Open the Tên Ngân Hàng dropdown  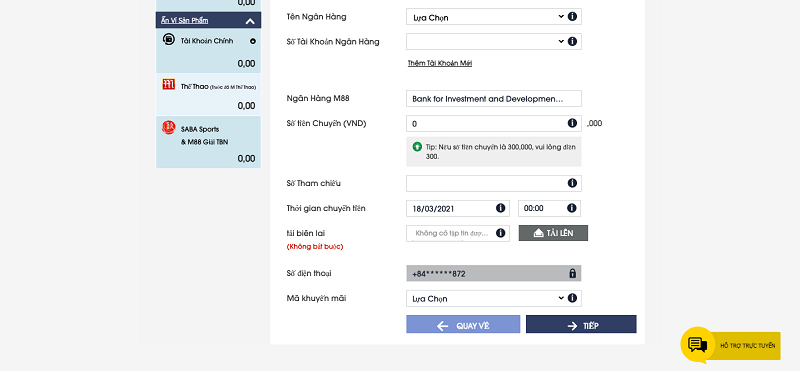494,17
